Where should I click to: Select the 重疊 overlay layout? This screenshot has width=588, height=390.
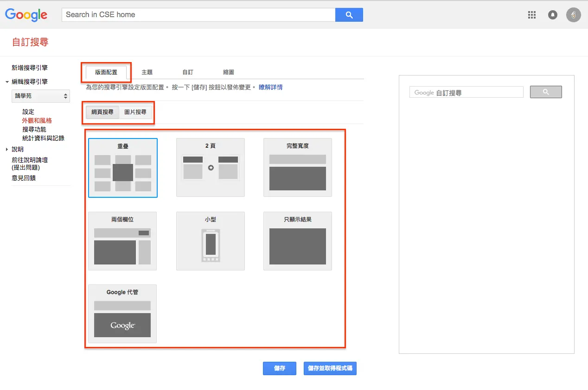pyautogui.click(x=123, y=168)
